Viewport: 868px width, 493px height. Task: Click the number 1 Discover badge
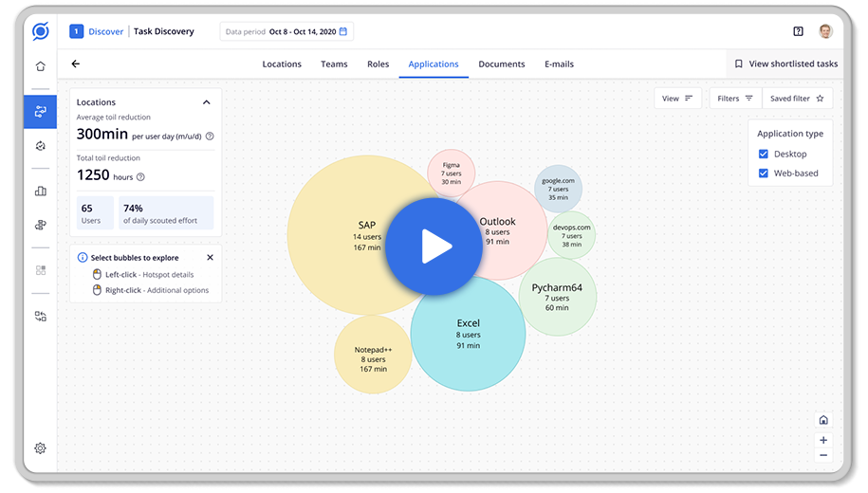(x=77, y=31)
